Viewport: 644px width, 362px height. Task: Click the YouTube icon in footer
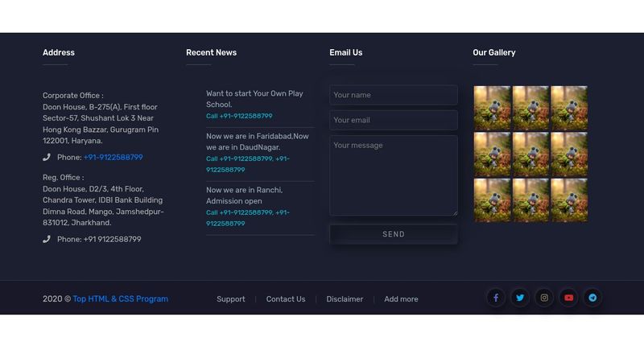pyautogui.click(x=568, y=298)
